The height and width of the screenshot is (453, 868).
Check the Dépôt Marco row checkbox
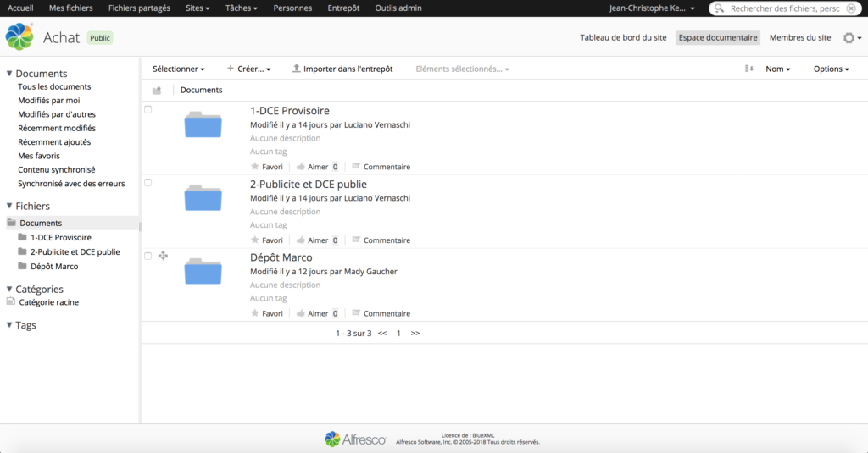[x=147, y=256]
